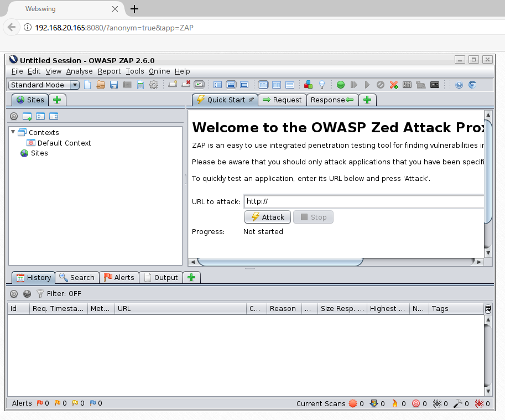Switch to the Search tab
505x420 pixels.
coord(77,277)
